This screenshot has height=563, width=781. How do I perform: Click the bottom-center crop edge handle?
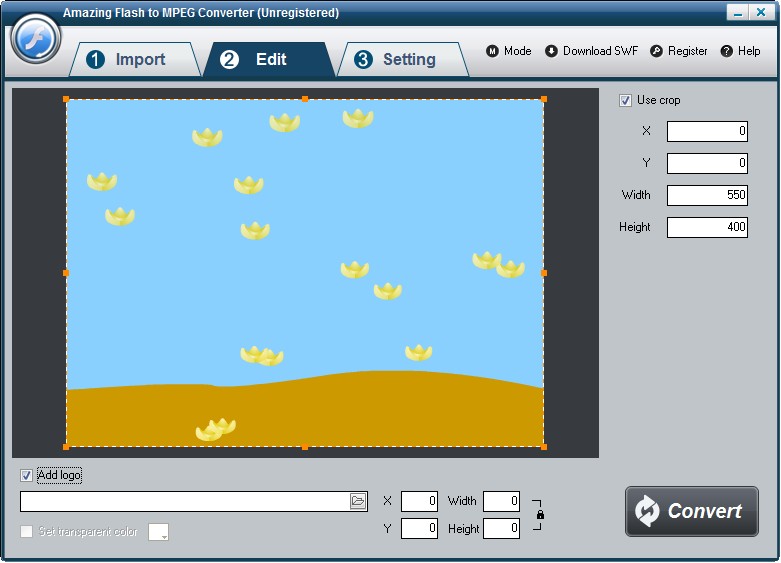click(305, 447)
